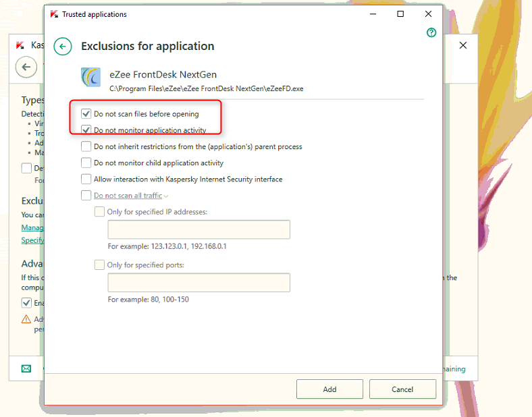
Task: Click back arrow in the background Kaspersky window
Action: 26,67
